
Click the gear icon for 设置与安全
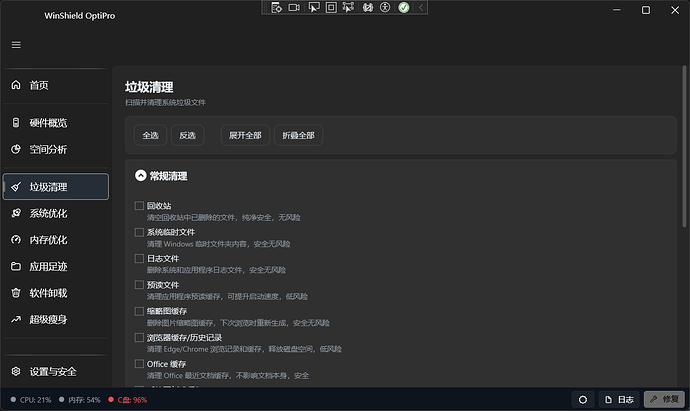point(16,371)
